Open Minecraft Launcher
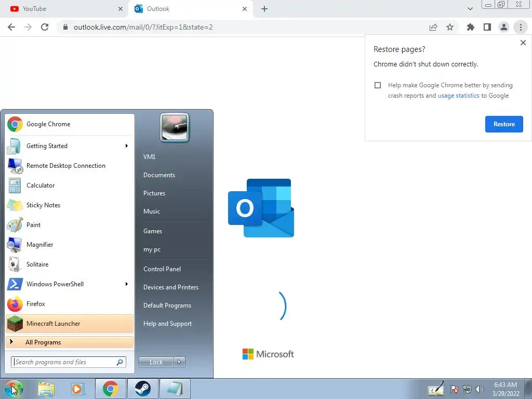This screenshot has height=399, width=532. tap(70, 323)
